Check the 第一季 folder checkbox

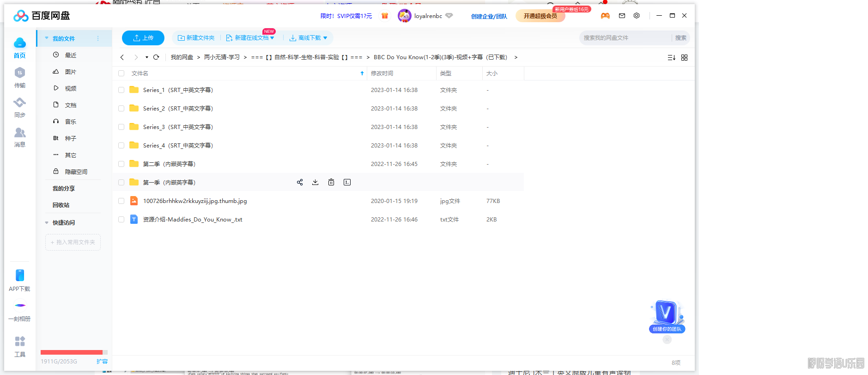(x=121, y=183)
